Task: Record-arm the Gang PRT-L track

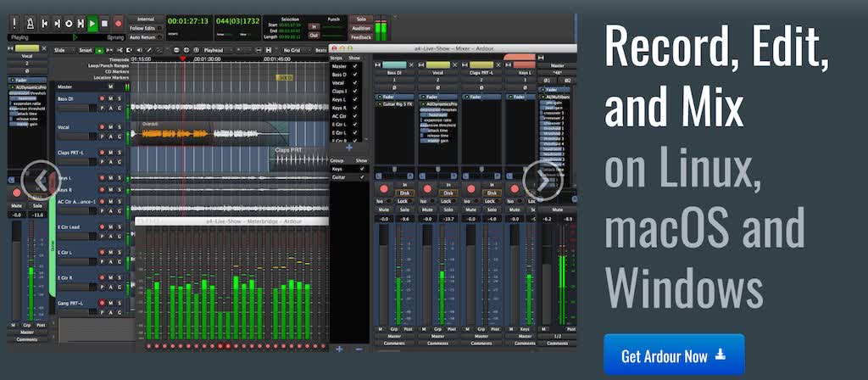Action: pyautogui.click(x=102, y=303)
